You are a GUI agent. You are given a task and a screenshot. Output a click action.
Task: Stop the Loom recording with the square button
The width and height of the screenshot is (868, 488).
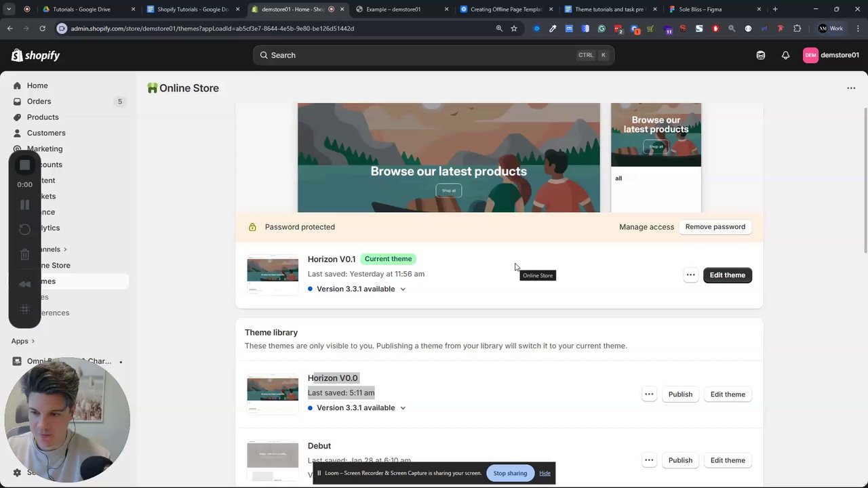coord(24,165)
